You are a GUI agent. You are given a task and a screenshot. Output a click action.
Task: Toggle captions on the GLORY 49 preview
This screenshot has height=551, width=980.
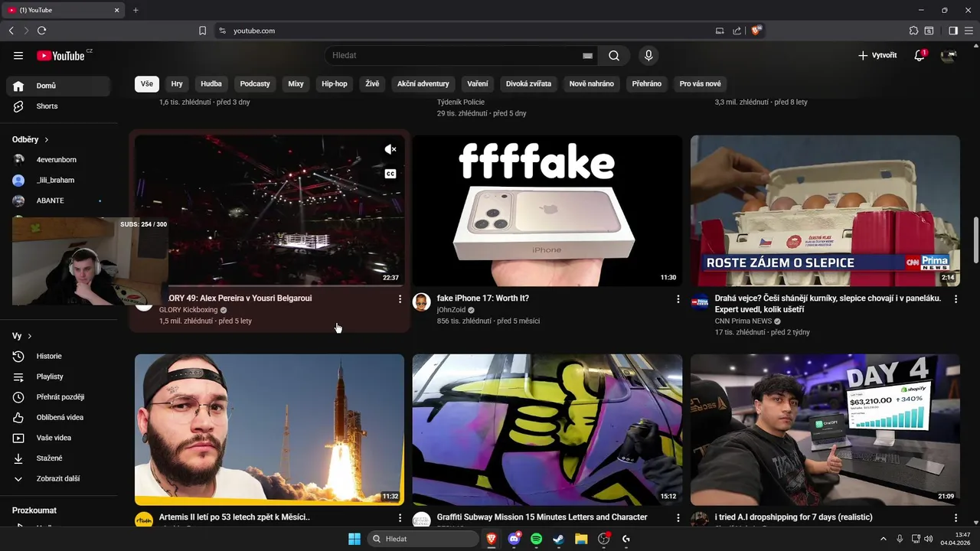coord(390,174)
